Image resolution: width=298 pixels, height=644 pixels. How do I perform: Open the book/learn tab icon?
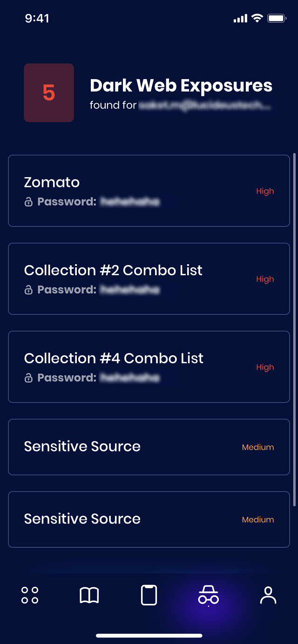[89, 595]
